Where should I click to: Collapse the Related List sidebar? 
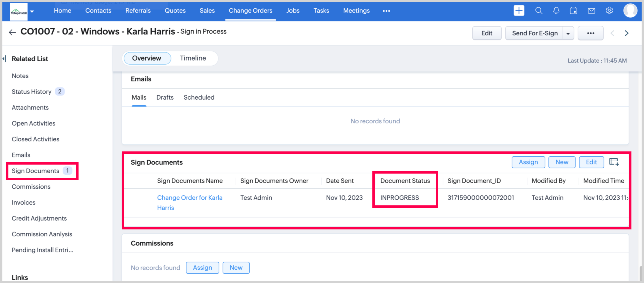[4, 59]
